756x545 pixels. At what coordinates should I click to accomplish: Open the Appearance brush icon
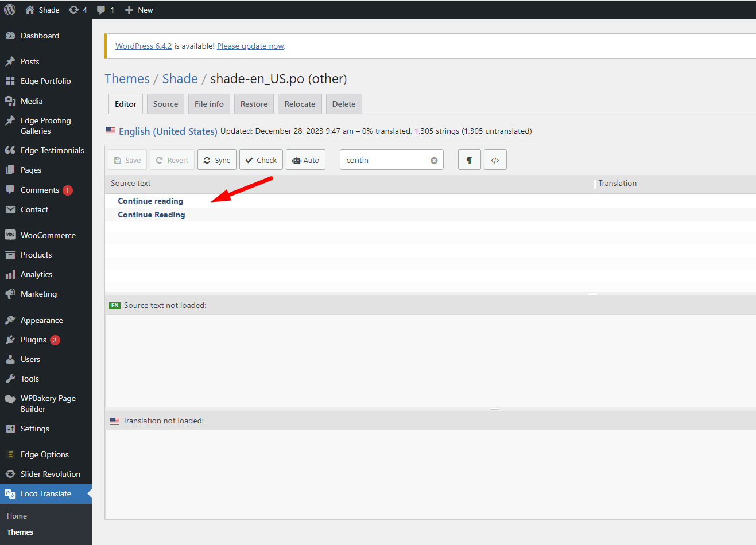(x=10, y=320)
